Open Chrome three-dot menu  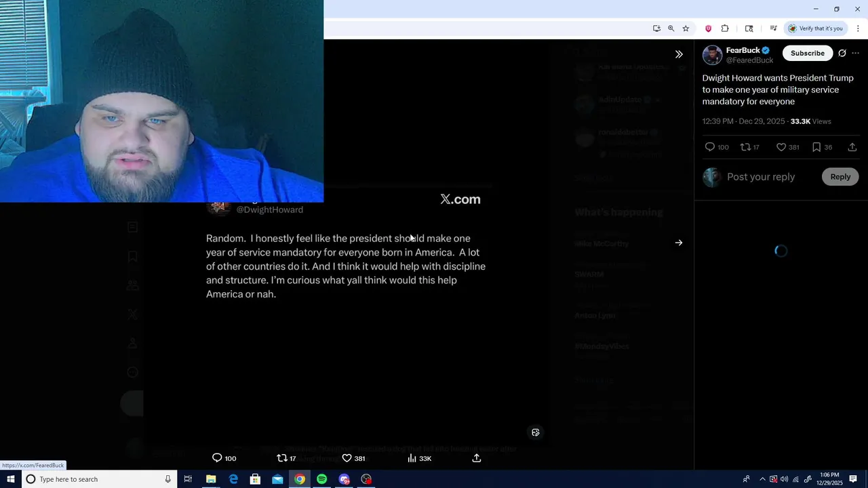tap(858, 28)
